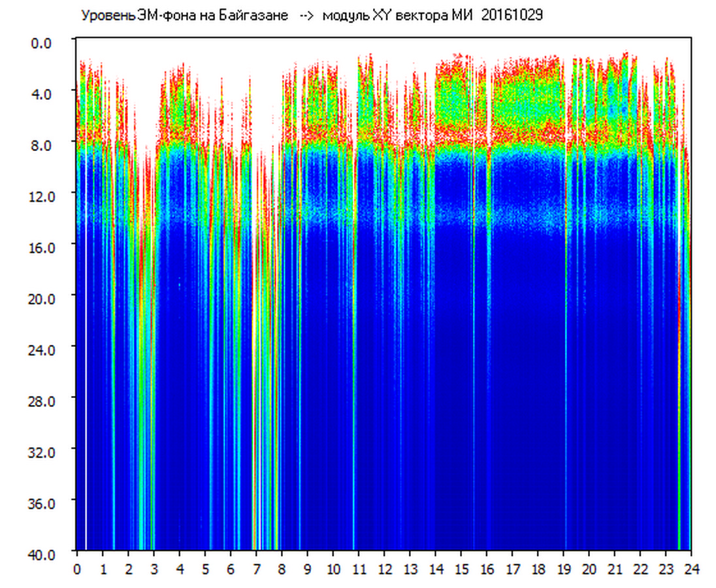Select the hour 19 tick label
The width and height of the screenshot is (716, 588).
point(563,569)
